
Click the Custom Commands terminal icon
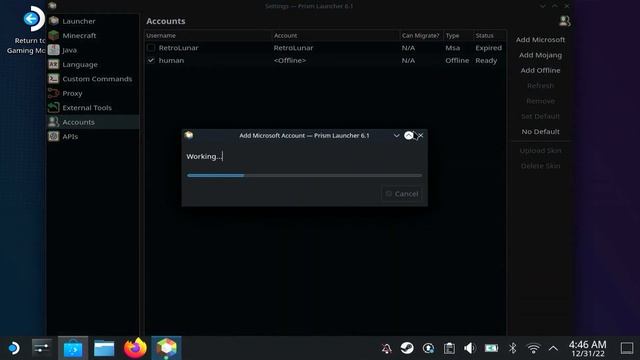click(x=53, y=79)
